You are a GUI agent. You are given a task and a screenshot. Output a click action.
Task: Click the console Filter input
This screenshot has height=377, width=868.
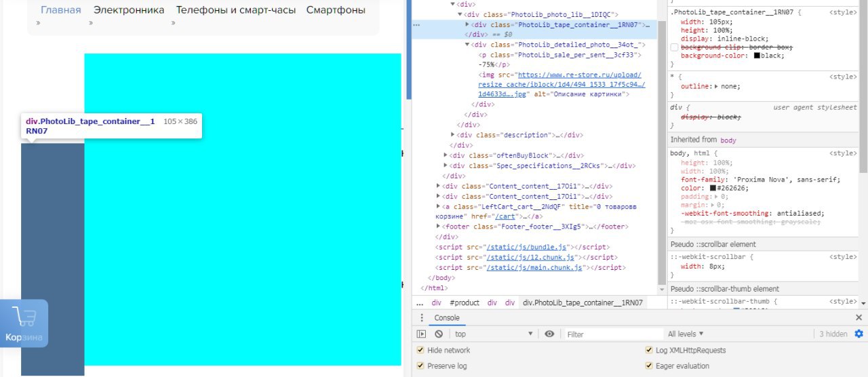coord(613,334)
